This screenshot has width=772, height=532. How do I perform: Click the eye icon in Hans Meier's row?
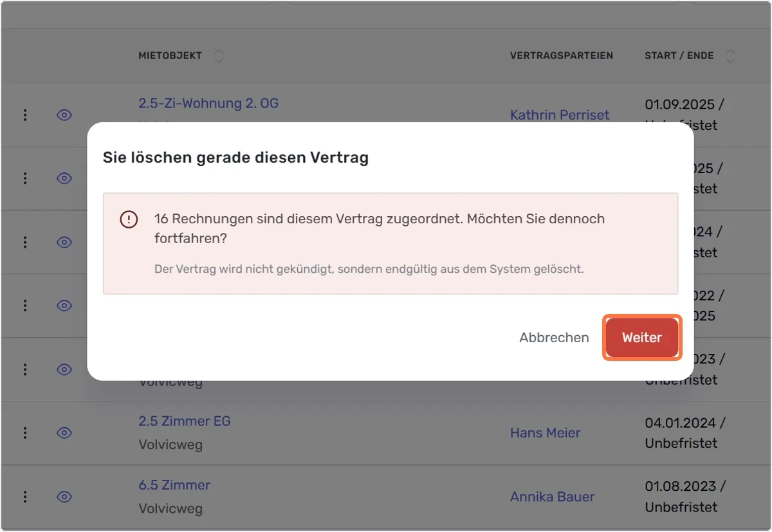click(64, 433)
